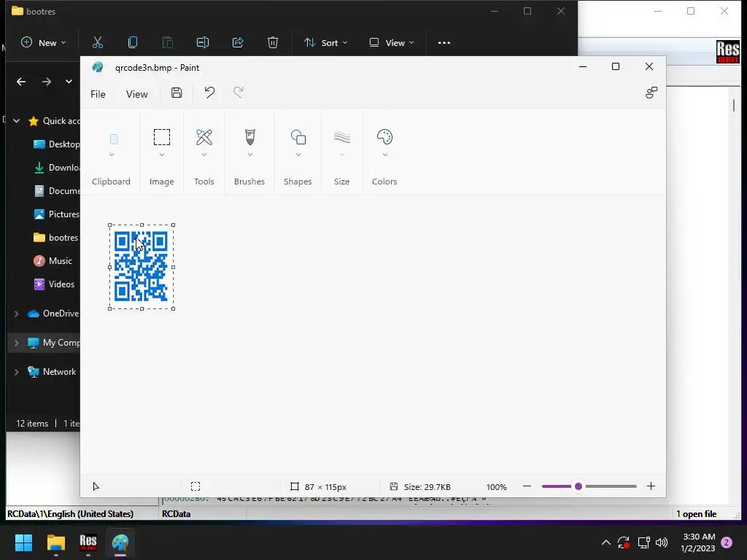Expand the My Computer tree node

pyautogui.click(x=17, y=343)
